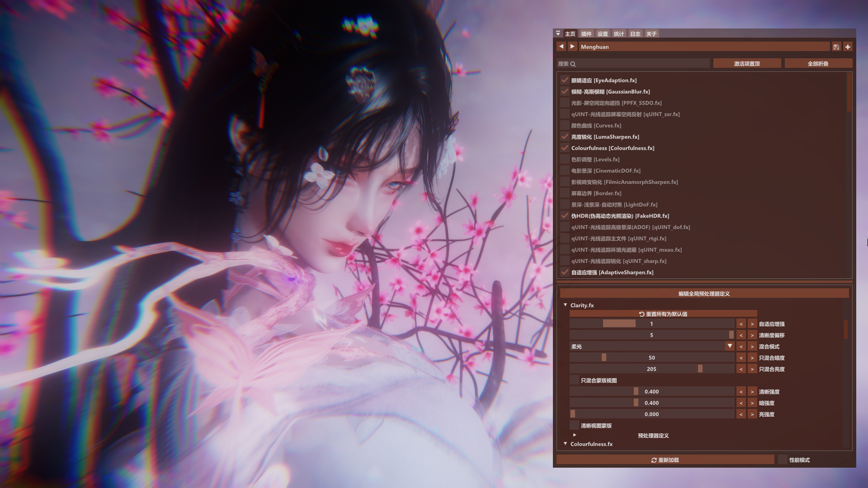This screenshot has height=488, width=868.
Task: Decrease 只混合暗度 value
Action: pos(741,358)
